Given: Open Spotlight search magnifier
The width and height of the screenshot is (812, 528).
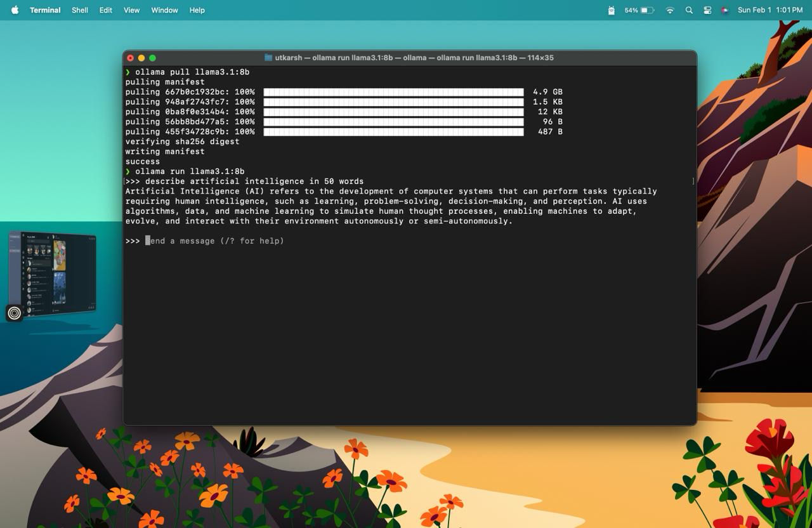Looking at the screenshot, I should pyautogui.click(x=689, y=10).
